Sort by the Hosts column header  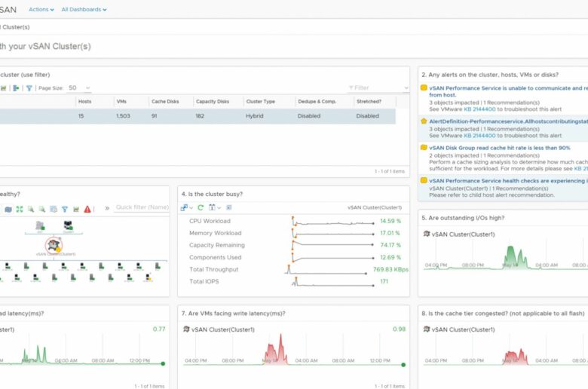point(84,102)
